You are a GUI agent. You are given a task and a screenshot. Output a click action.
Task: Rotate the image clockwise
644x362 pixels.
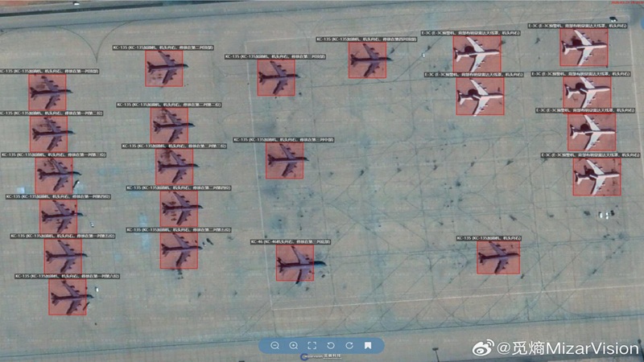(x=348, y=345)
